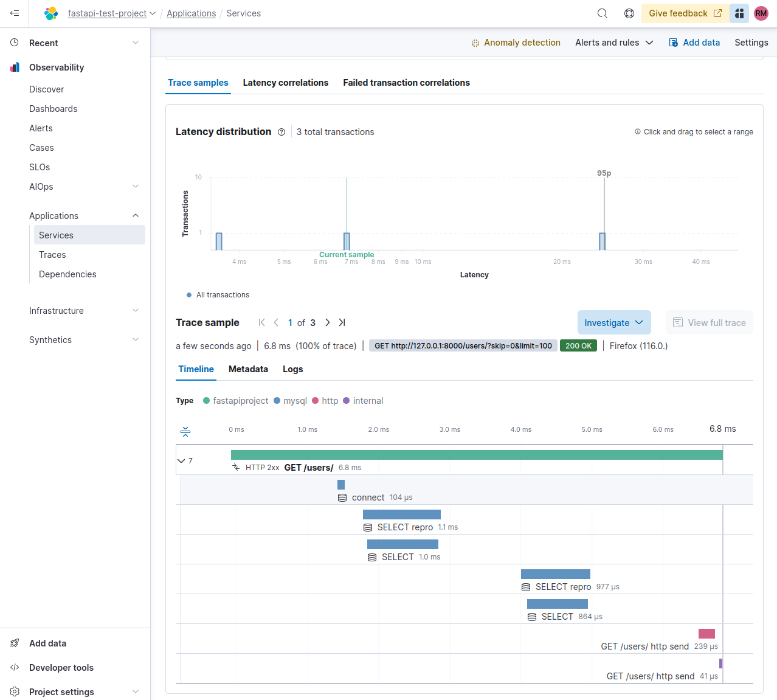Open the Metadata tab

click(248, 369)
